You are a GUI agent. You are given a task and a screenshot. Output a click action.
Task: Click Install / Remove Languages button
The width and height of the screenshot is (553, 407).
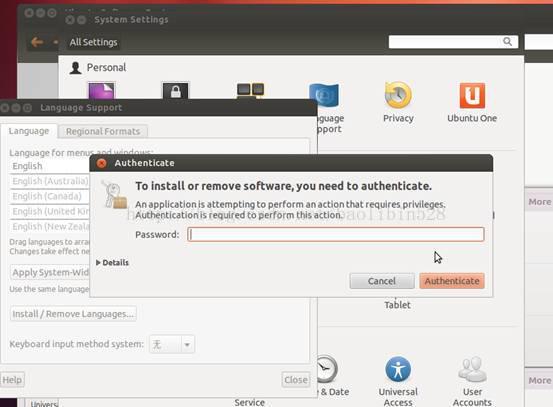point(73,314)
